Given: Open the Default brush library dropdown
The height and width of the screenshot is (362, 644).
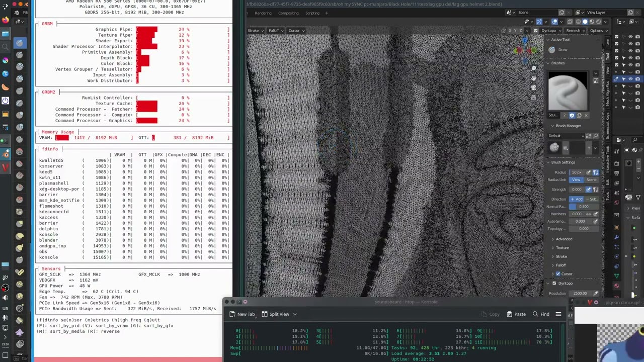Looking at the screenshot, I should pyautogui.click(x=566, y=136).
